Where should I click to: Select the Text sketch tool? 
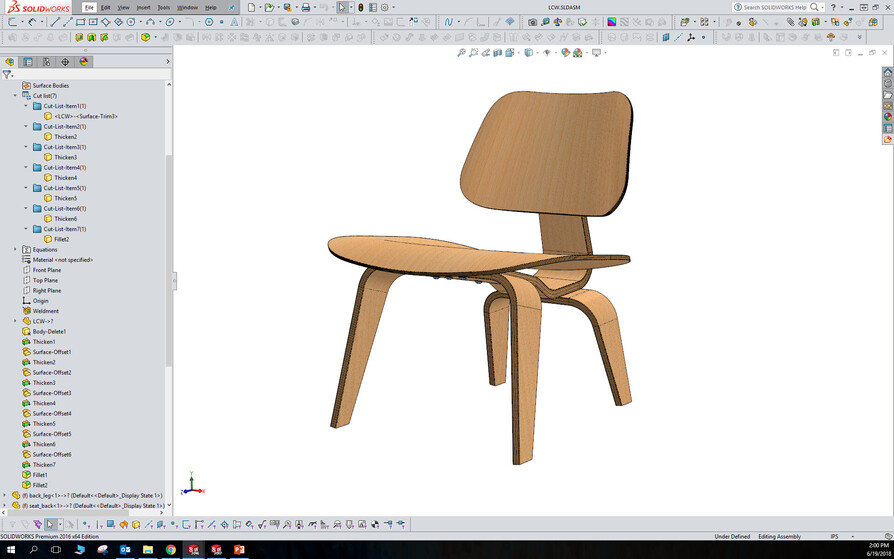click(234, 22)
